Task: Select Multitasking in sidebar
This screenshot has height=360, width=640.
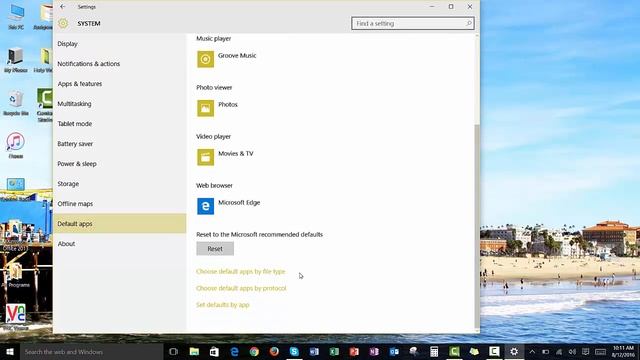Action: pyautogui.click(x=120, y=104)
